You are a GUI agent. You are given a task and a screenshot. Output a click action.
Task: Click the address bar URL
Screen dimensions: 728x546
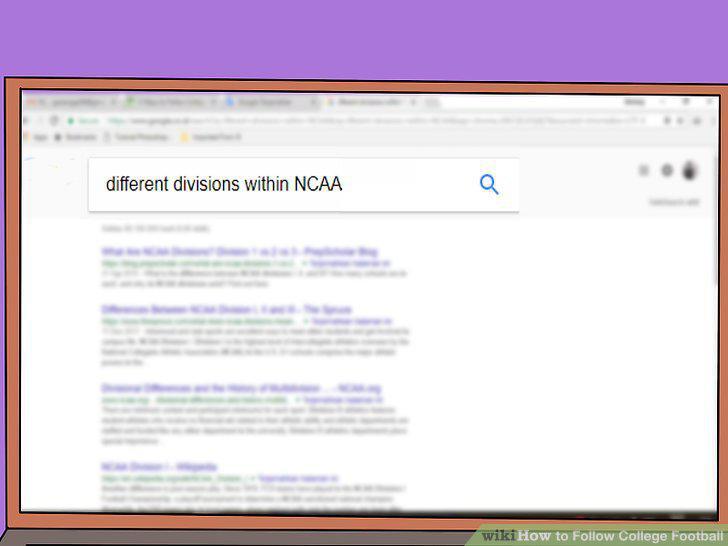pyautogui.click(x=376, y=121)
